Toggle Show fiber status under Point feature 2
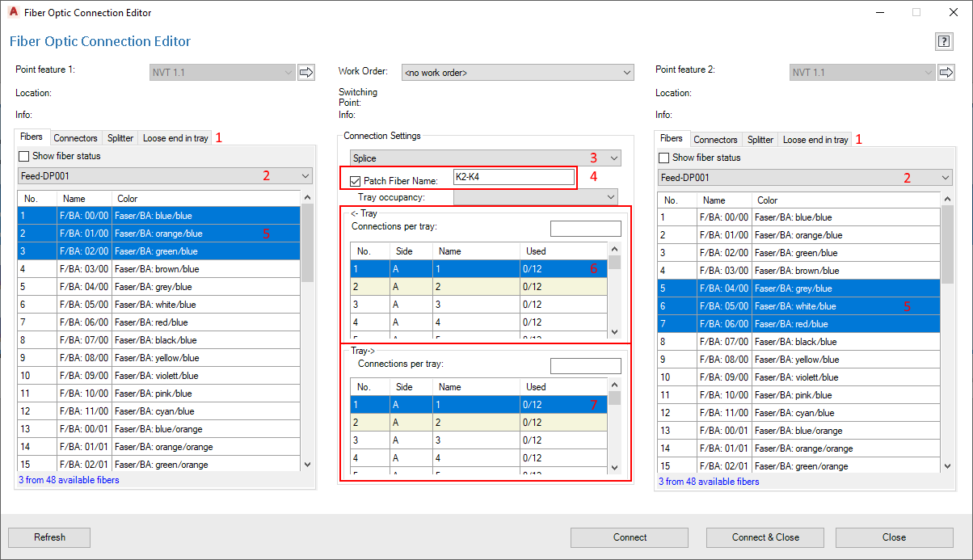The height and width of the screenshot is (560, 973). pyautogui.click(x=663, y=158)
